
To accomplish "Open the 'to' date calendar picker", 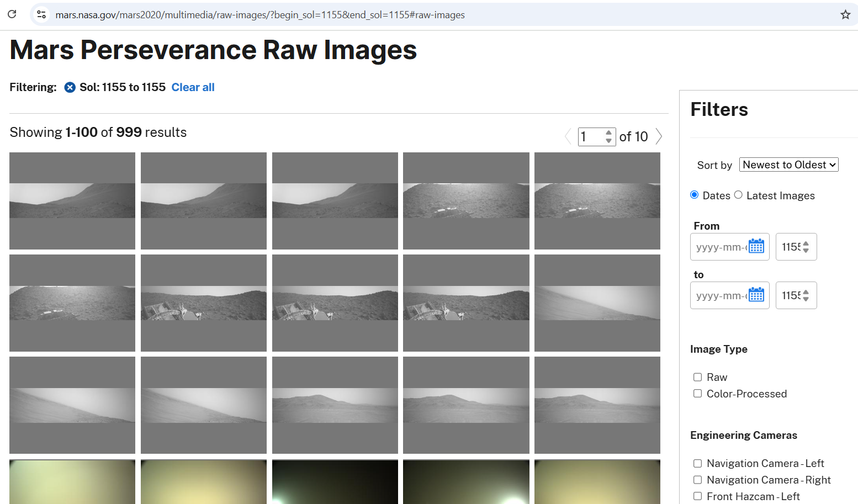I will [x=756, y=295].
